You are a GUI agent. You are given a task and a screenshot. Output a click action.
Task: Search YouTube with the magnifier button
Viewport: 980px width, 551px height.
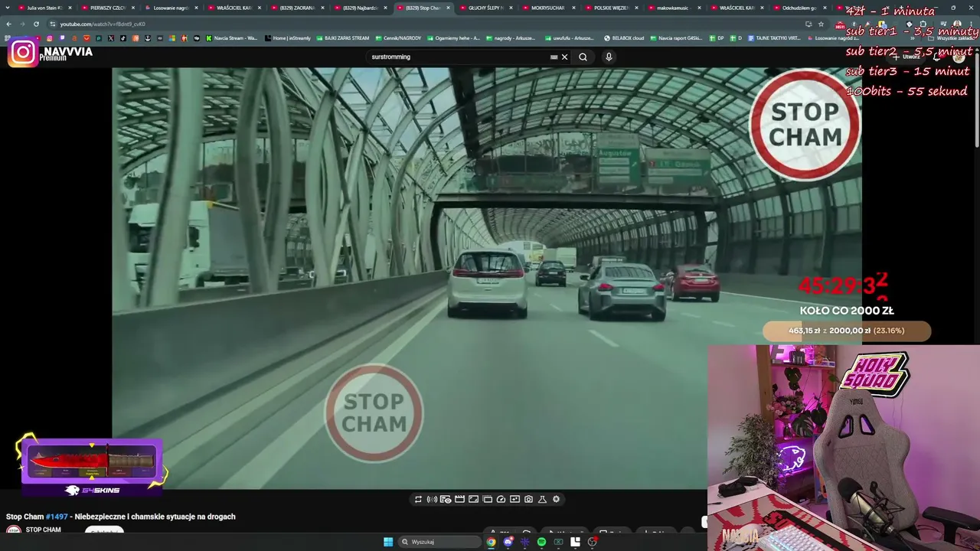583,57
